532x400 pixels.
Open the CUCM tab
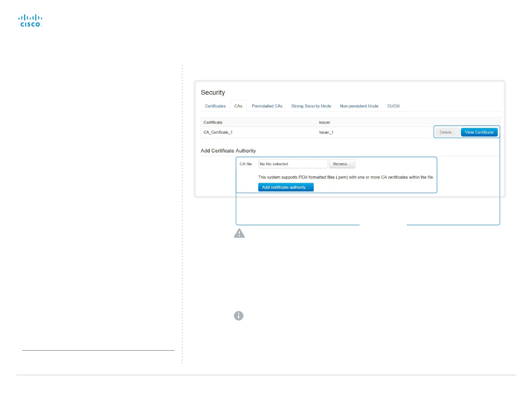pos(393,106)
